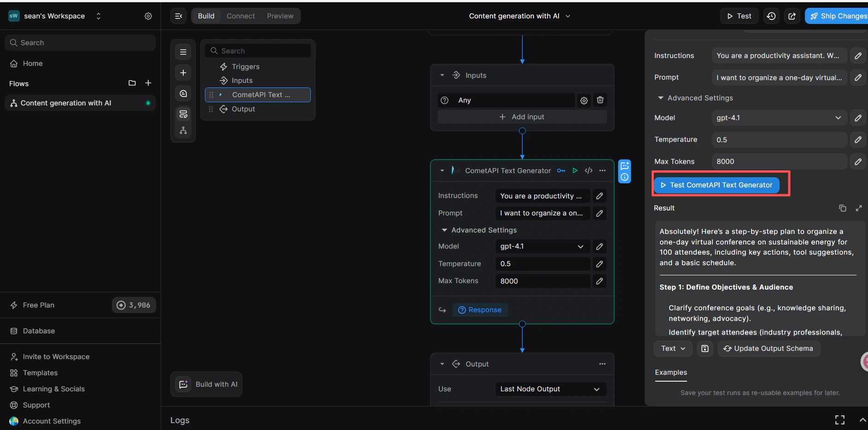Open the data layout icon in canvas toolbar

(x=183, y=114)
